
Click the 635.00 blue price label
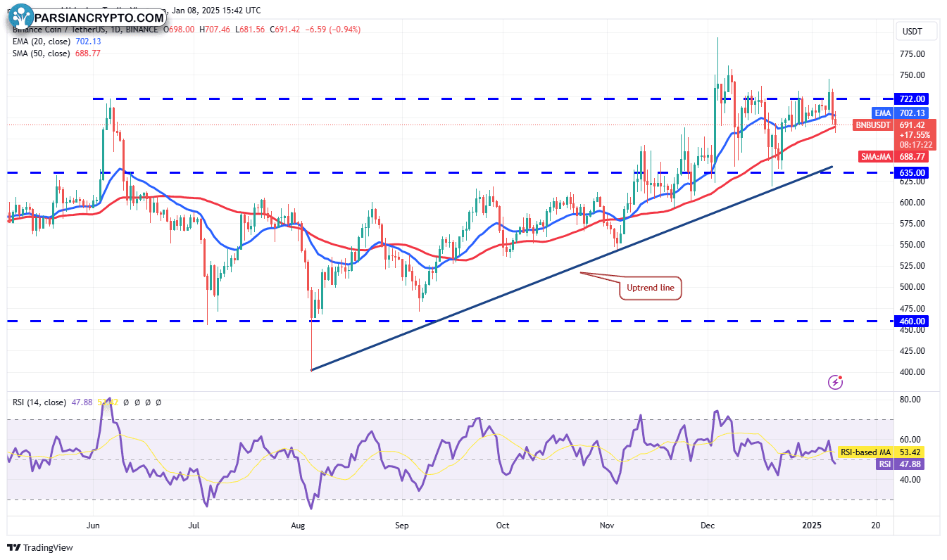coord(910,172)
